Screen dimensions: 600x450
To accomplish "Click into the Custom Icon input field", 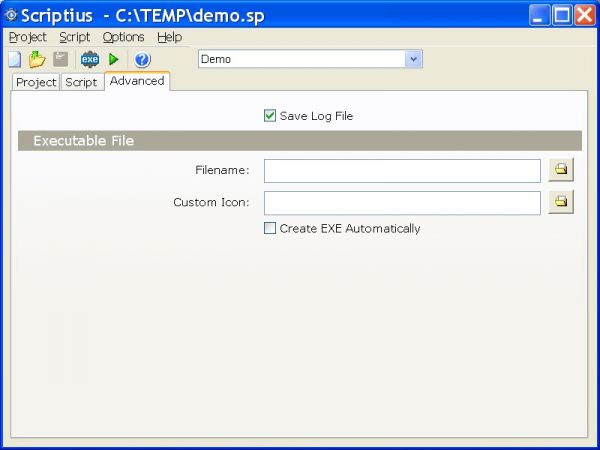I will 402,203.
